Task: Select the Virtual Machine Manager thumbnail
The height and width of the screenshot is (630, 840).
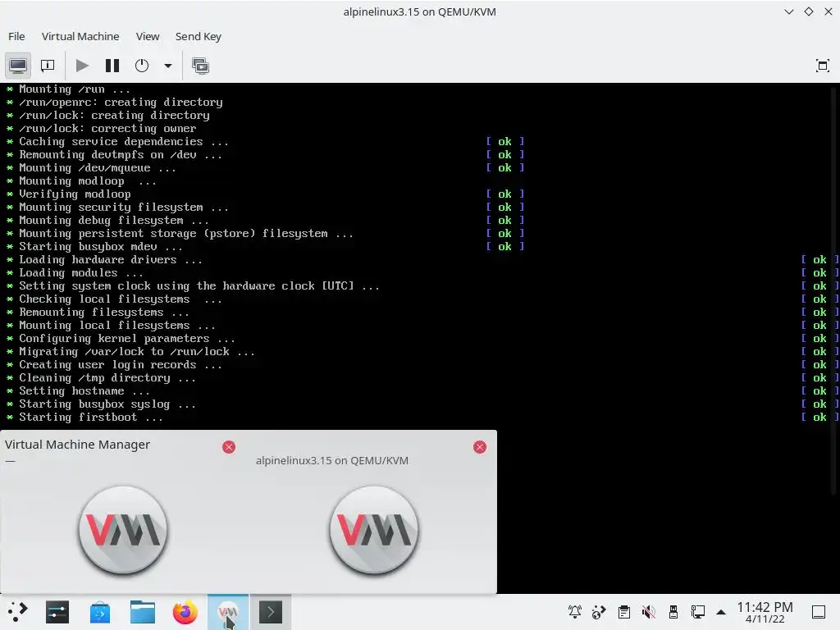Action: [x=123, y=529]
